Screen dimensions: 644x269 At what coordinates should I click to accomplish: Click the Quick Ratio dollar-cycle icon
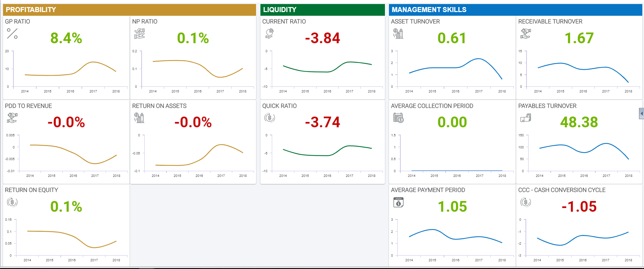point(269,118)
